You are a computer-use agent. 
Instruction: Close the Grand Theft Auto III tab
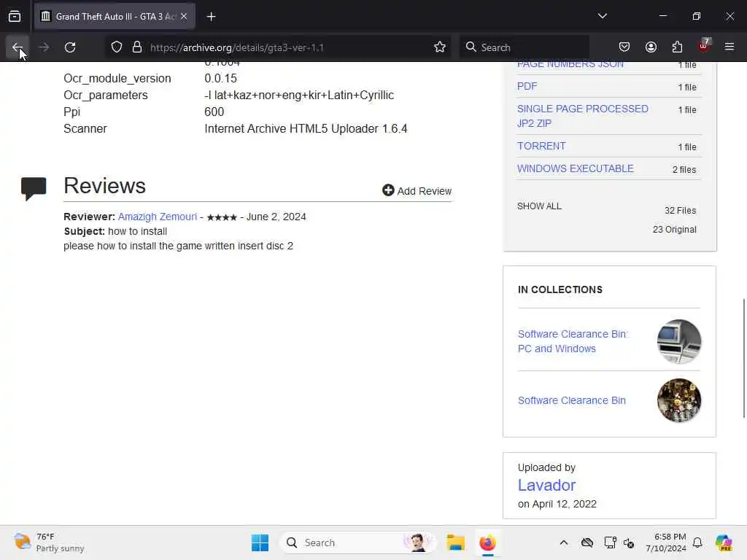184,16
